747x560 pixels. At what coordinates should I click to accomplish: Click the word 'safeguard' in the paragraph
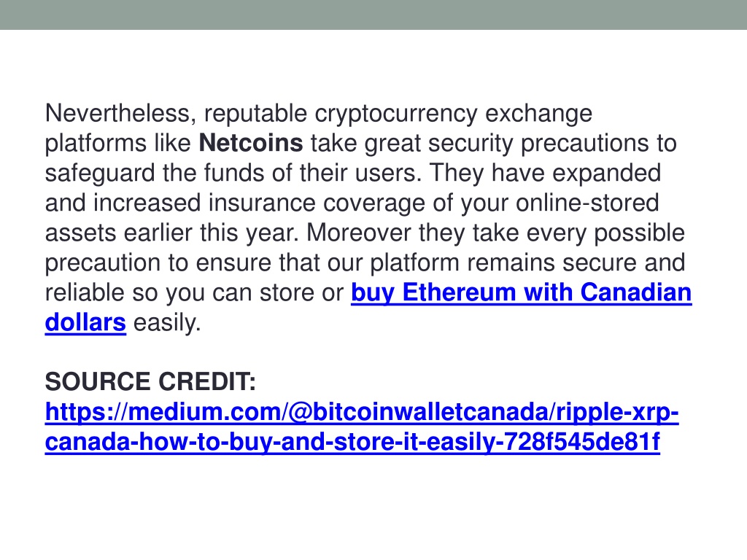pos(100,174)
